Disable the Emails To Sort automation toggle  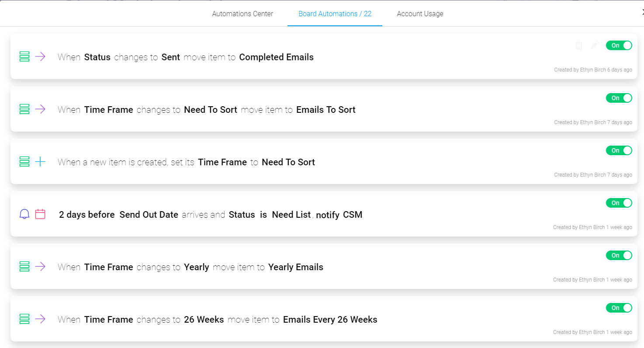pos(619,98)
